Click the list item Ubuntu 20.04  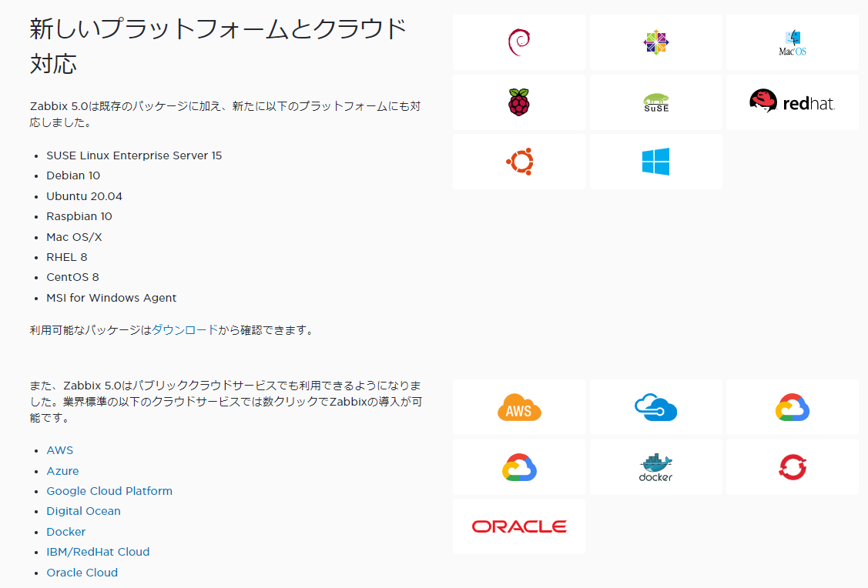(84, 196)
